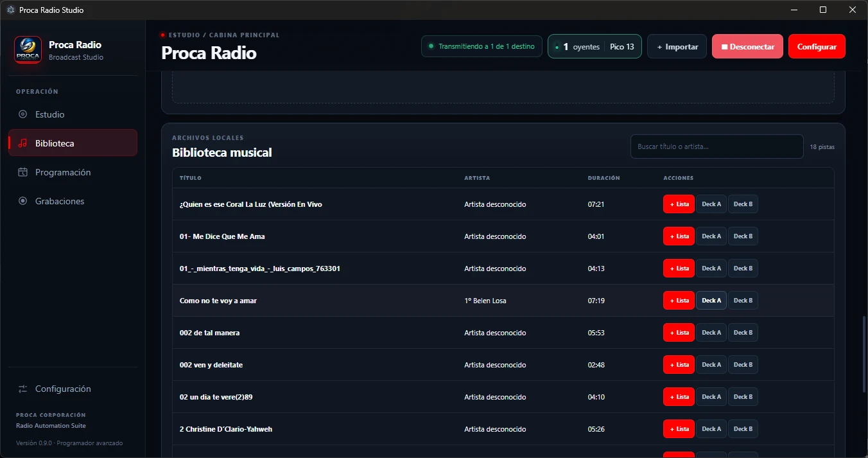Screen dimensions: 868x458
Task: Click the oyentes listener counter
Action: 595,46
